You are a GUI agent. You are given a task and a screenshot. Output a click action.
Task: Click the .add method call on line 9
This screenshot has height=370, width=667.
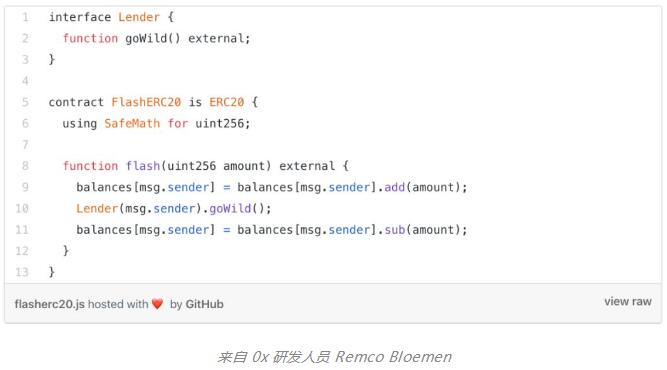pyautogui.click(x=395, y=187)
